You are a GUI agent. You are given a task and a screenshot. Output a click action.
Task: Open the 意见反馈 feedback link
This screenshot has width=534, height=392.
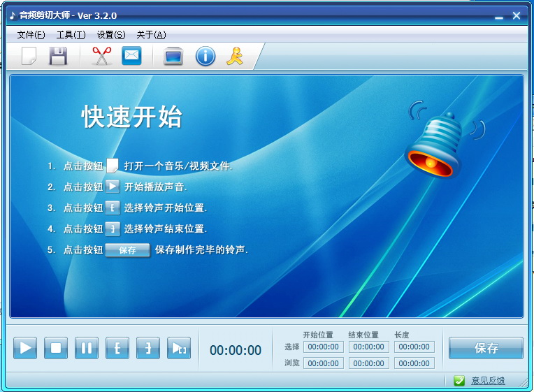(x=488, y=380)
